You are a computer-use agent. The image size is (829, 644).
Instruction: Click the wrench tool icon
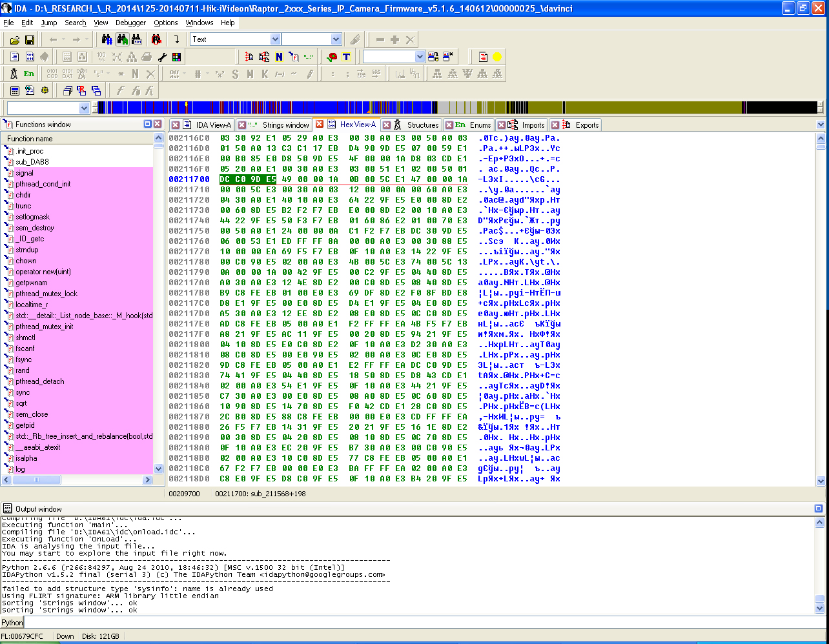tap(161, 57)
